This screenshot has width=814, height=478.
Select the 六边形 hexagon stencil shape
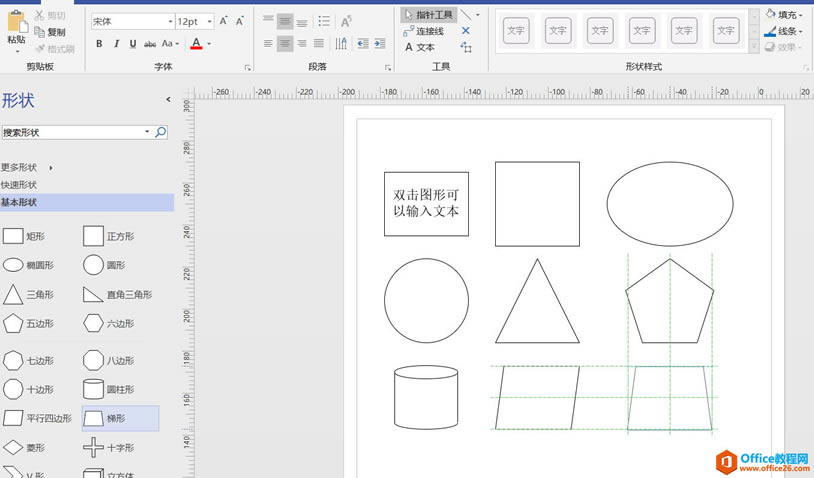(108, 323)
